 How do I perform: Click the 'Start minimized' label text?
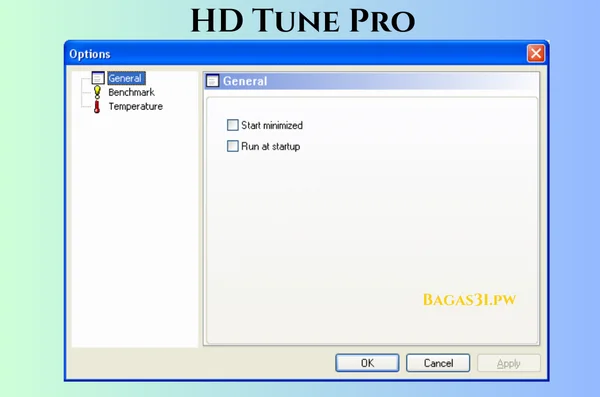[x=272, y=125]
